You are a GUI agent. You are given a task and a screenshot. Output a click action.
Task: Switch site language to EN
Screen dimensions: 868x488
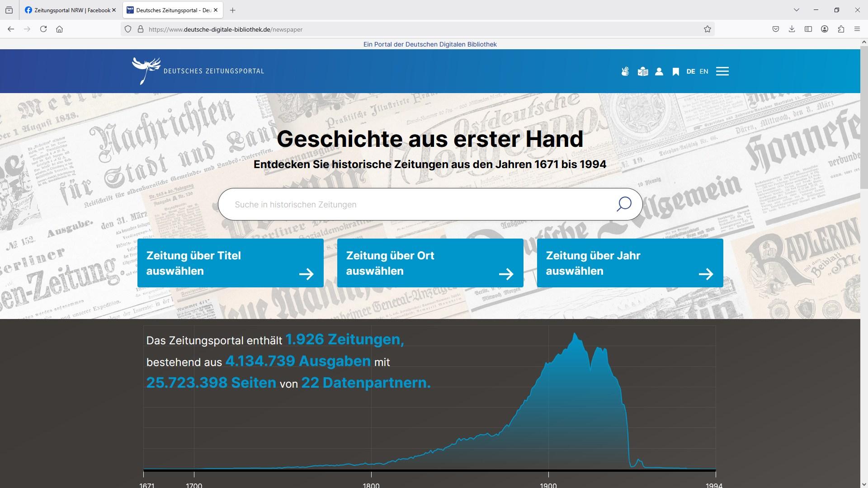click(x=704, y=71)
